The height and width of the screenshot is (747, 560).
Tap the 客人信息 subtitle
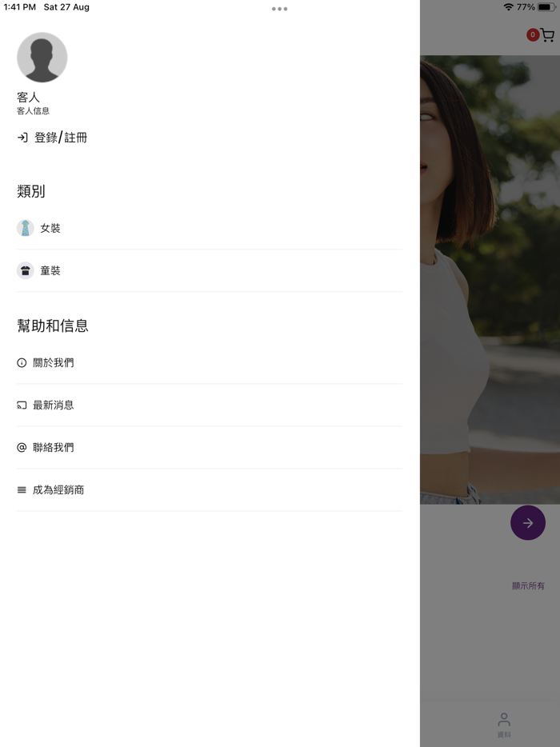click(34, 111)
